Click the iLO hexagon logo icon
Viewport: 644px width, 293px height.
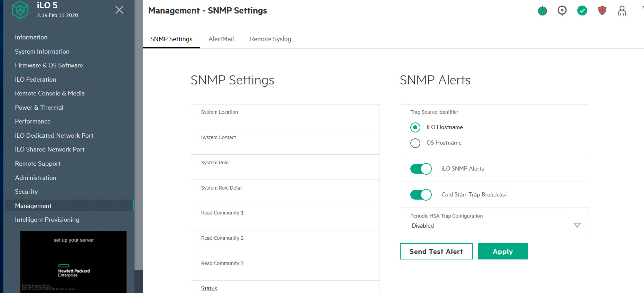click(x=20, y=10)
